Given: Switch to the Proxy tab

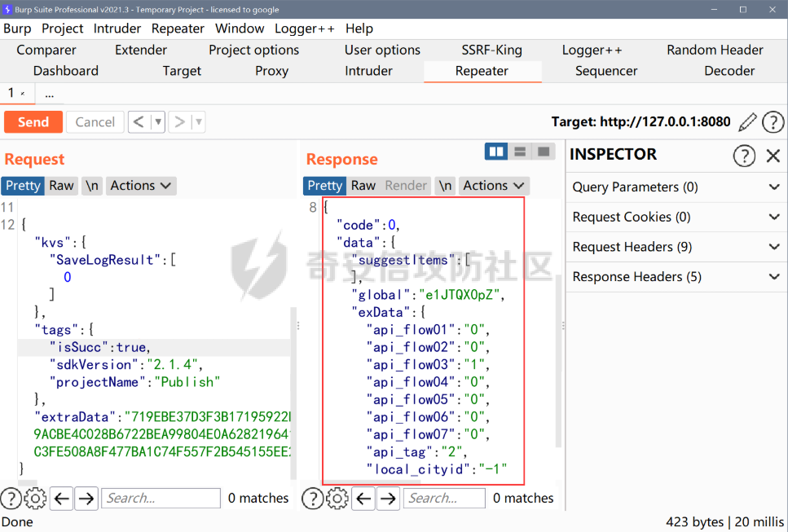Looking at the screenshot, I should coord(272,72).
